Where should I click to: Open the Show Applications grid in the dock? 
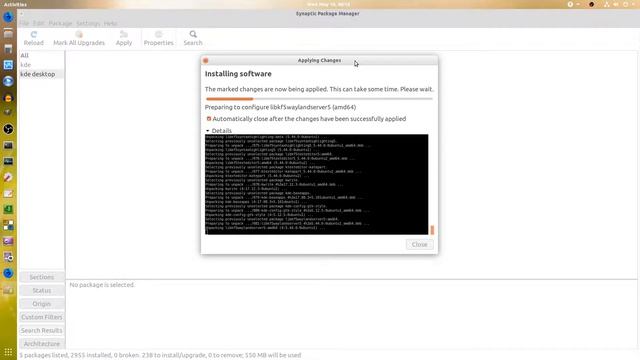tap(8, 352)
